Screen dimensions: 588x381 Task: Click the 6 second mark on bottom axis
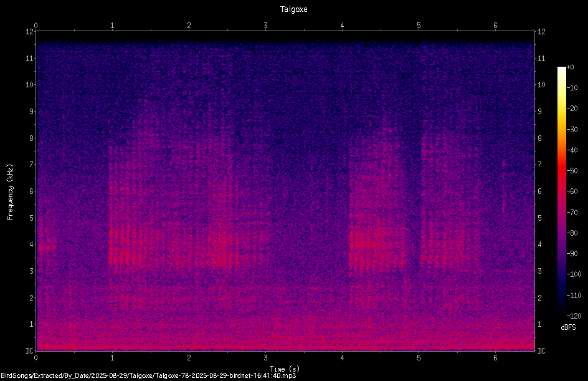495,358
